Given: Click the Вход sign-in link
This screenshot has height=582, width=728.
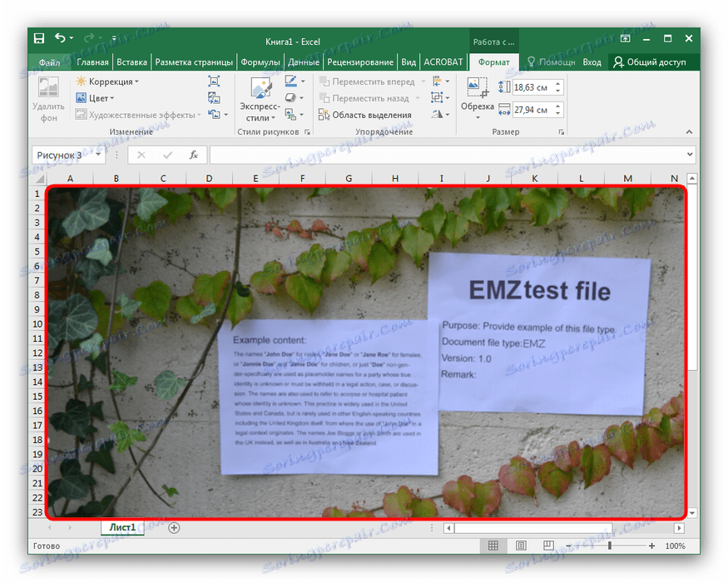Looking at the screenshot, I should pos(592,62).
